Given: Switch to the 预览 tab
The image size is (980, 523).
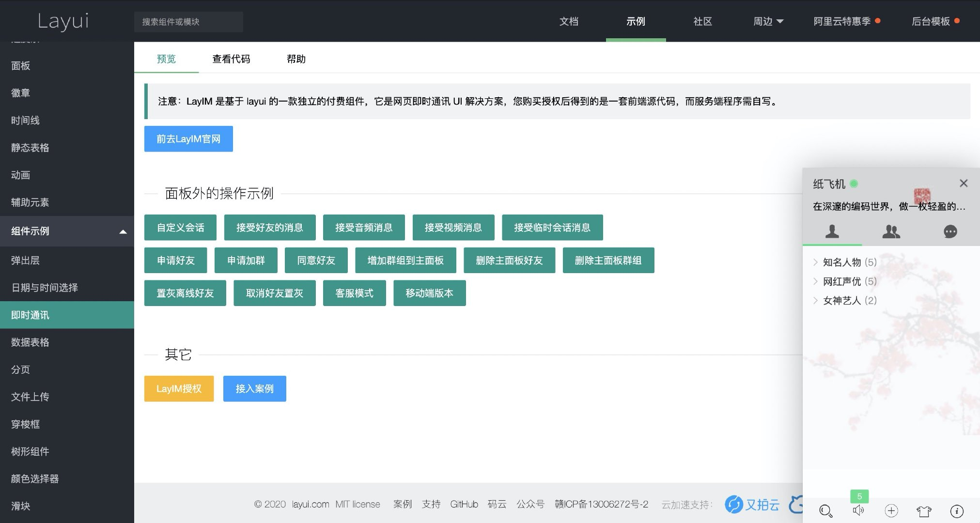Looking at the screenshot, I should [x=166, y=59].
